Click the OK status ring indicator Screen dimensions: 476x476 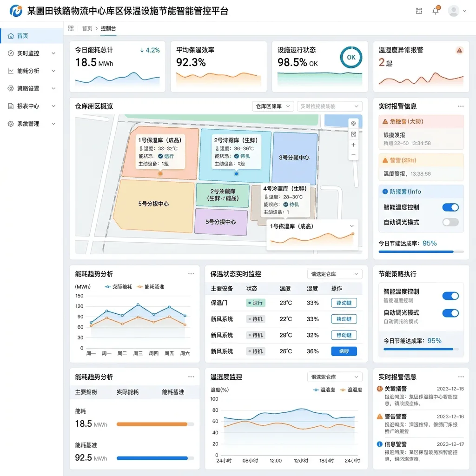[x=351, y=57]
